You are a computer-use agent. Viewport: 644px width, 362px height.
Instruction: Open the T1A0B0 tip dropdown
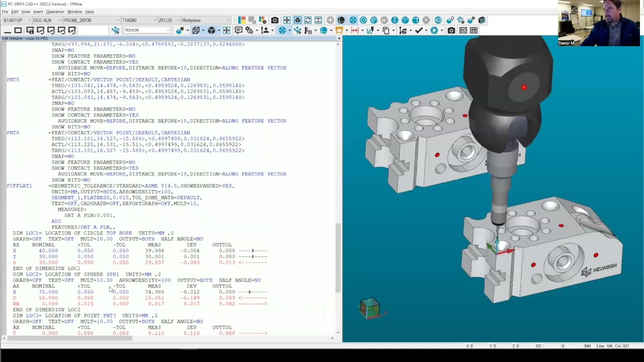click(139, 20)
